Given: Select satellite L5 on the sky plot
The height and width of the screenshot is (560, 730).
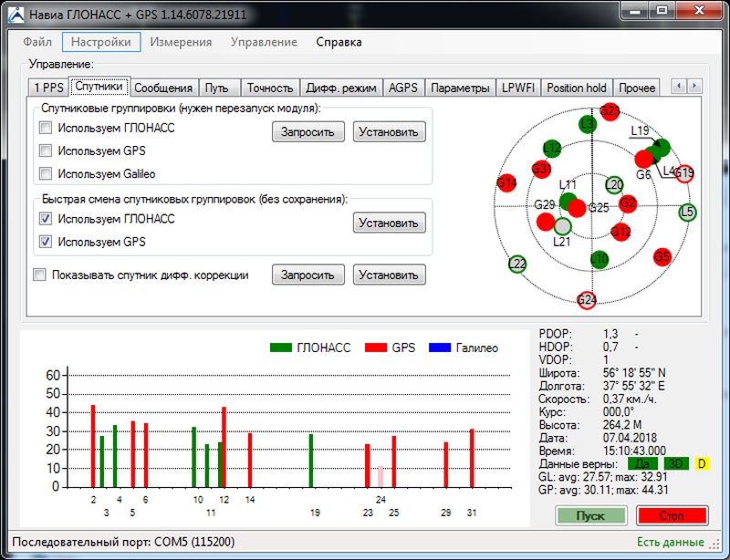Looking at the screenshot, I should click(x=687, y=213).
